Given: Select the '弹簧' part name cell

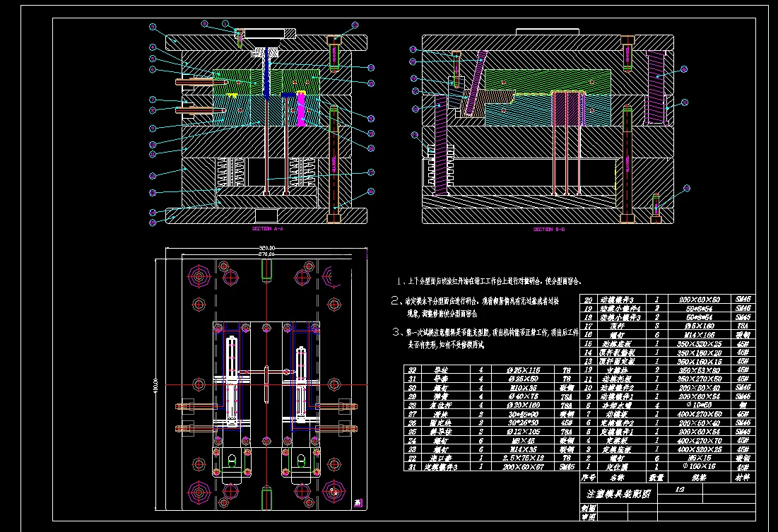Looking at the screenshot, I should (441, 397).
